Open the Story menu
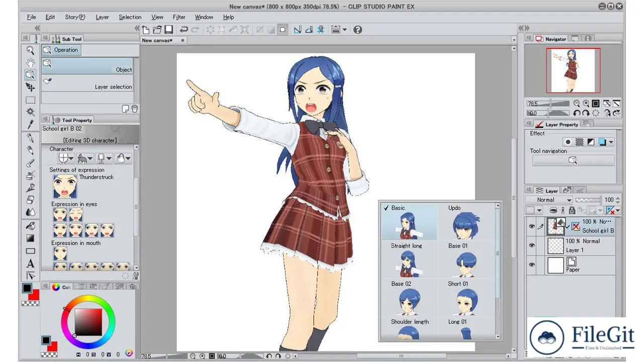Screen dimensions: 644x362 pos(75,17)
